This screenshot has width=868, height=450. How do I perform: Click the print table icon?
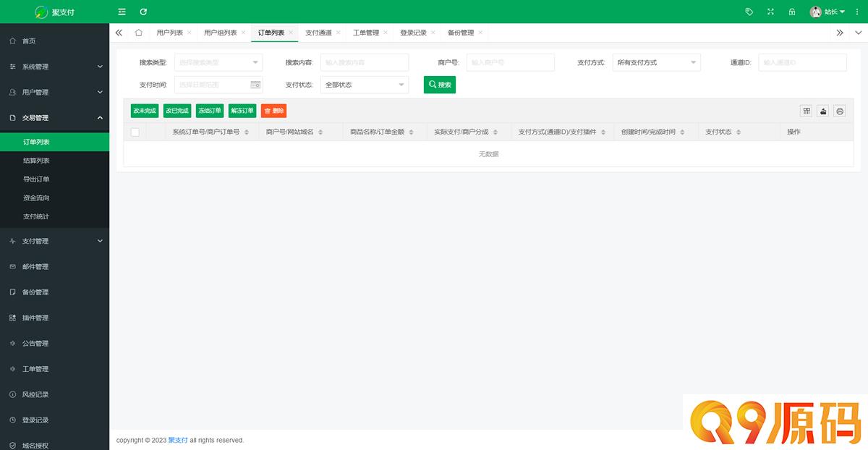point(840,111)
